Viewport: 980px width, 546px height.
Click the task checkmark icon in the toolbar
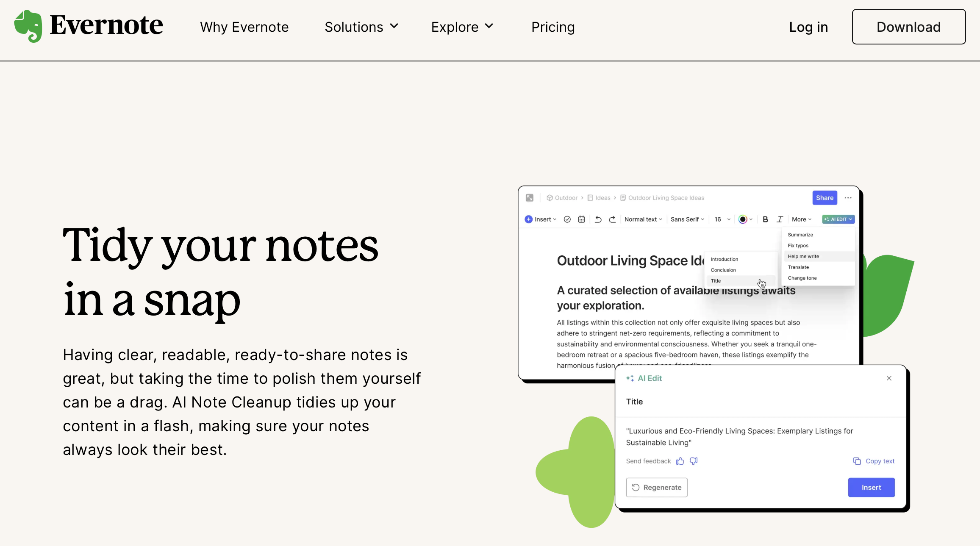click(x=567, y=219)
